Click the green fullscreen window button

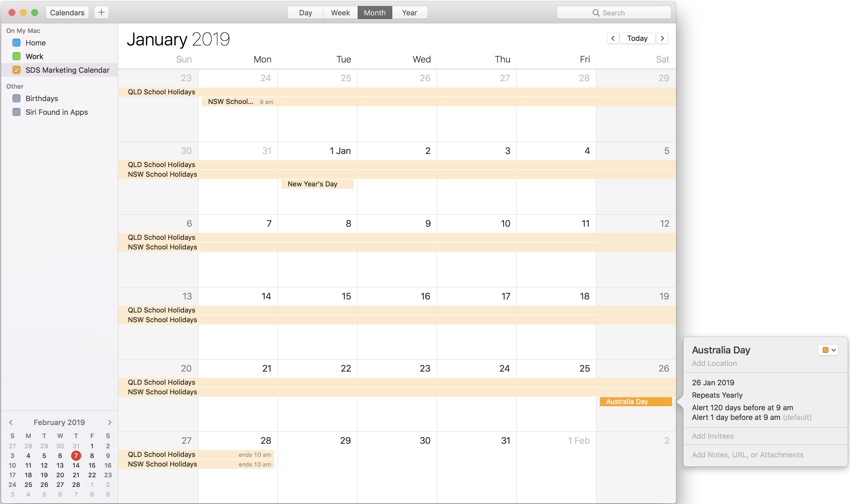click(34, 13)
